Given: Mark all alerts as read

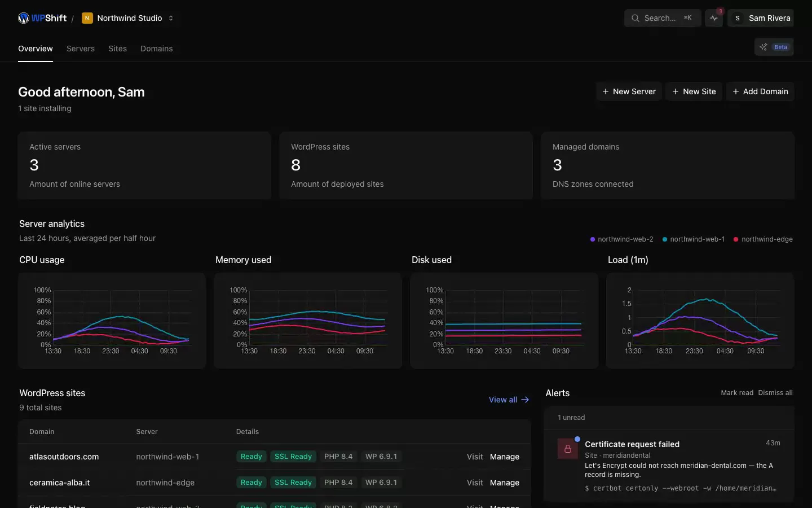Looking at the screenshot, I should (x=737, y=393).
